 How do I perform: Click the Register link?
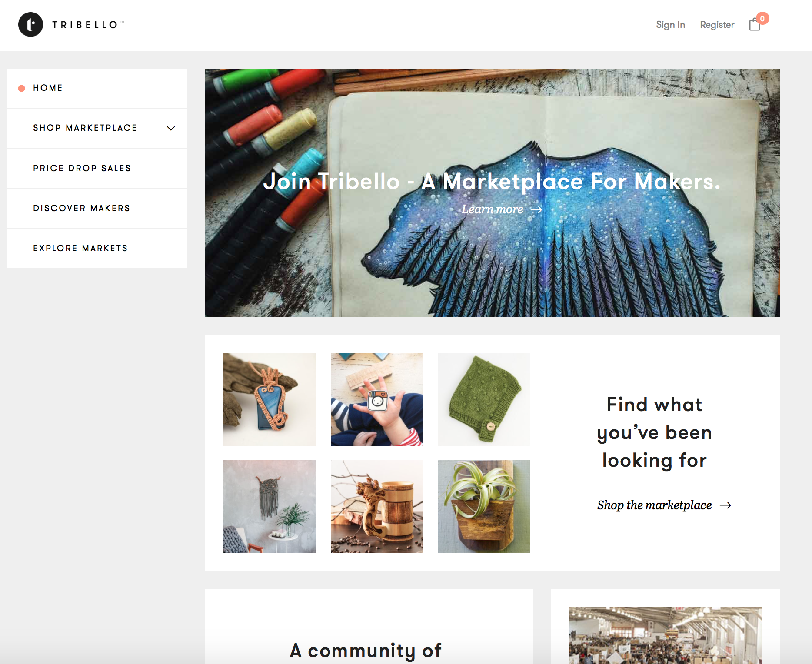717,25
